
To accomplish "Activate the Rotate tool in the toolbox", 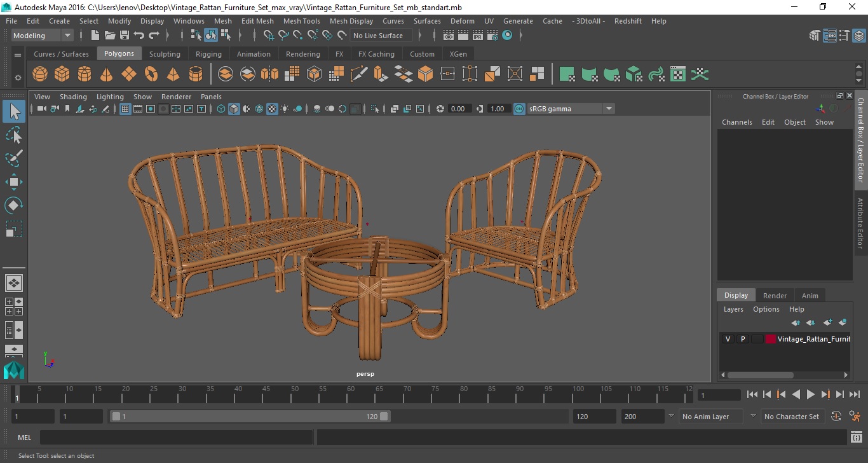I will coord(14,205).
